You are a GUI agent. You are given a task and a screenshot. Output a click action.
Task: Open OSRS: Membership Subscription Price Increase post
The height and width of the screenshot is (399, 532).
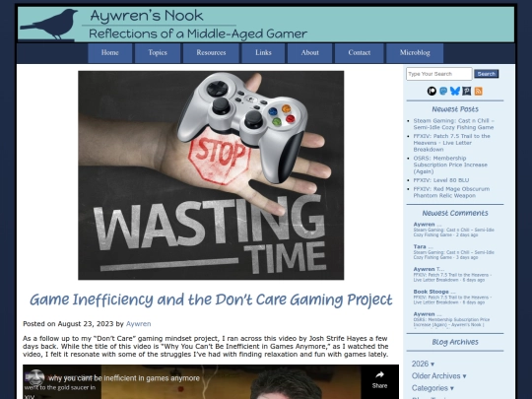click(x=450, y=165)
